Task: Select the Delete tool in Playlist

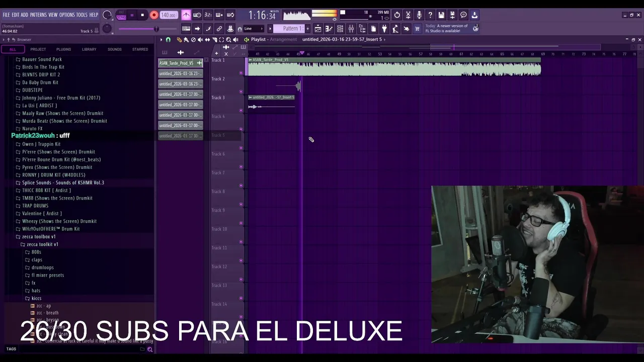Action: (x=193, y=40)
